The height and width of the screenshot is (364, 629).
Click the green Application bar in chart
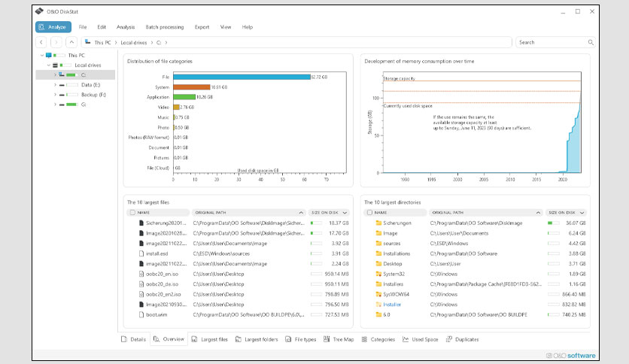(184, 97)
